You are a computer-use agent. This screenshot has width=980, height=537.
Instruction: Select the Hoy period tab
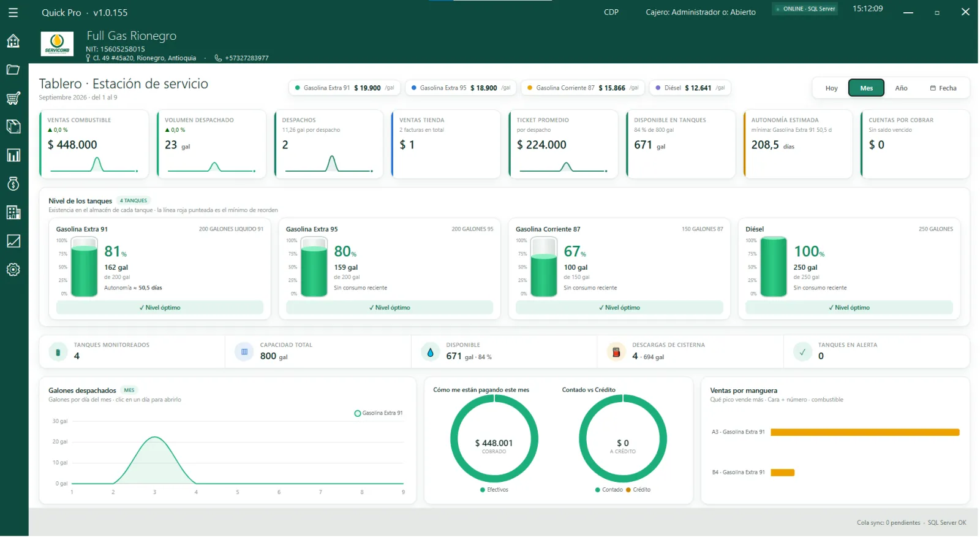[x=831, y=88]
